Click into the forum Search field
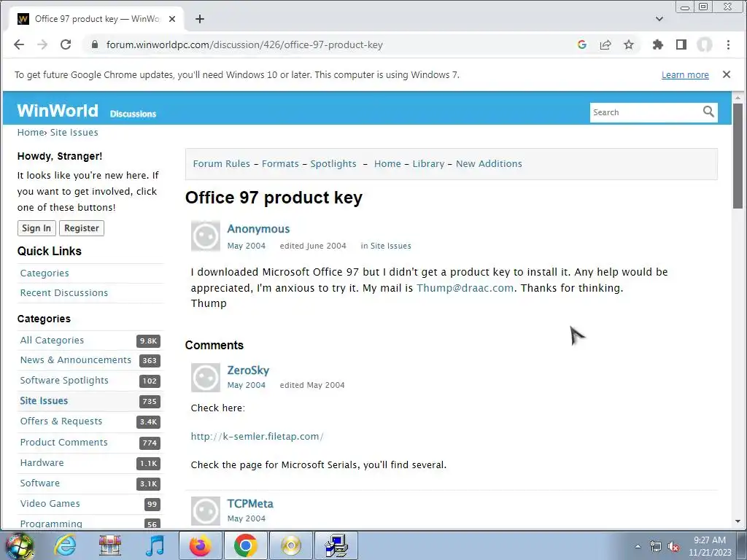The height and width of the screenshot is (560, 747). click(x=646, y=112)
